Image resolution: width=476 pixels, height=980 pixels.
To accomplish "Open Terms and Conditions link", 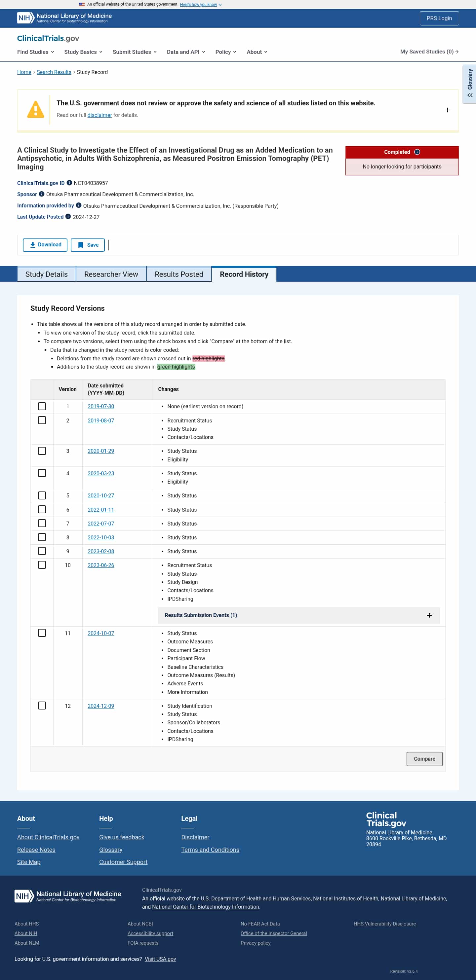I will click(210, 850).
